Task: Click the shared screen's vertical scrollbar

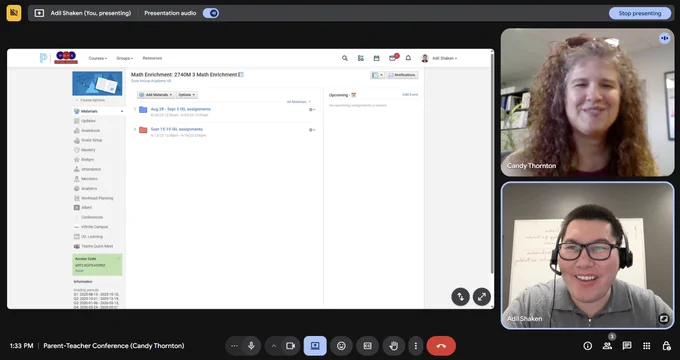Action: click(x=492, y=163)
